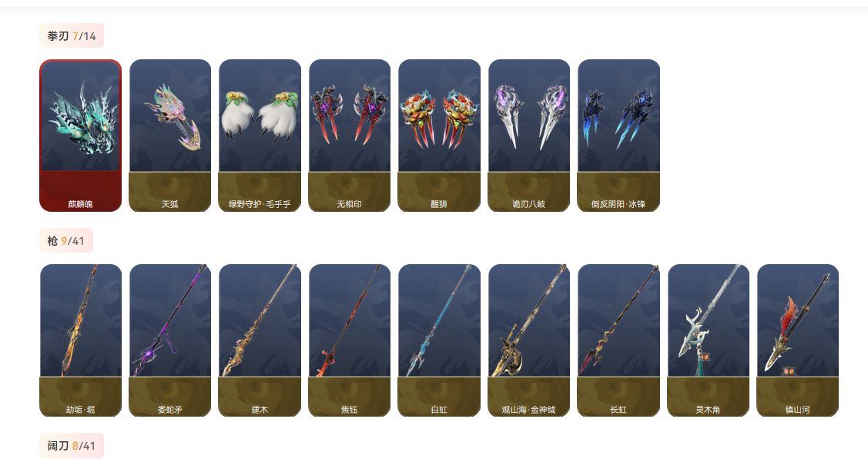
Task: Click the 诡刃八岐 silver claws
Action: [528, 136]
